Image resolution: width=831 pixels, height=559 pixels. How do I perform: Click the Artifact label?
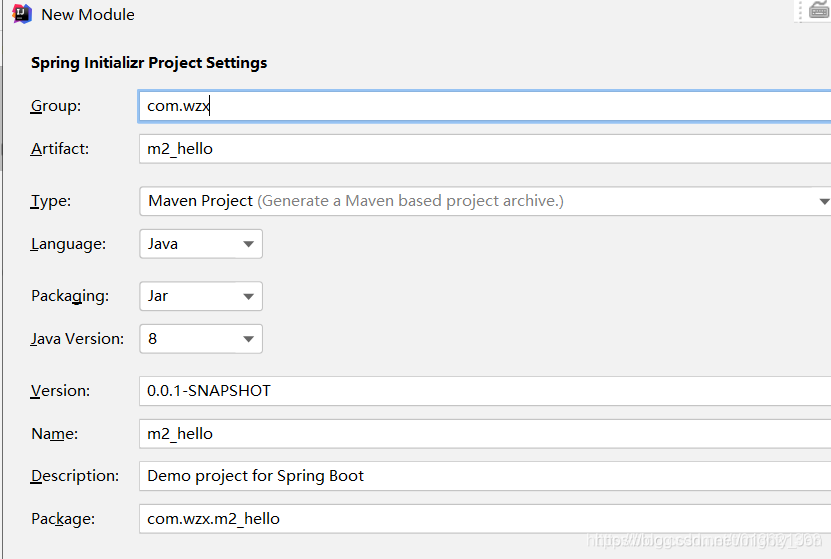(x=60, y=149)
